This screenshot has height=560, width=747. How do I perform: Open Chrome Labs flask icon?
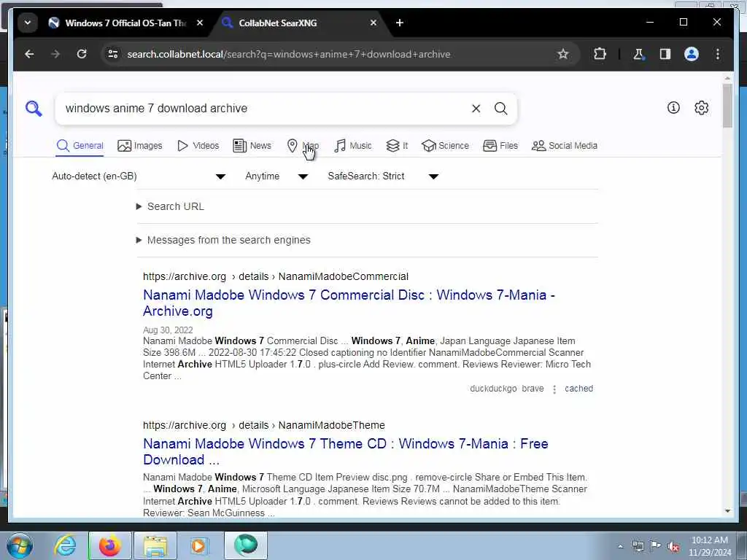click(638, 54)
